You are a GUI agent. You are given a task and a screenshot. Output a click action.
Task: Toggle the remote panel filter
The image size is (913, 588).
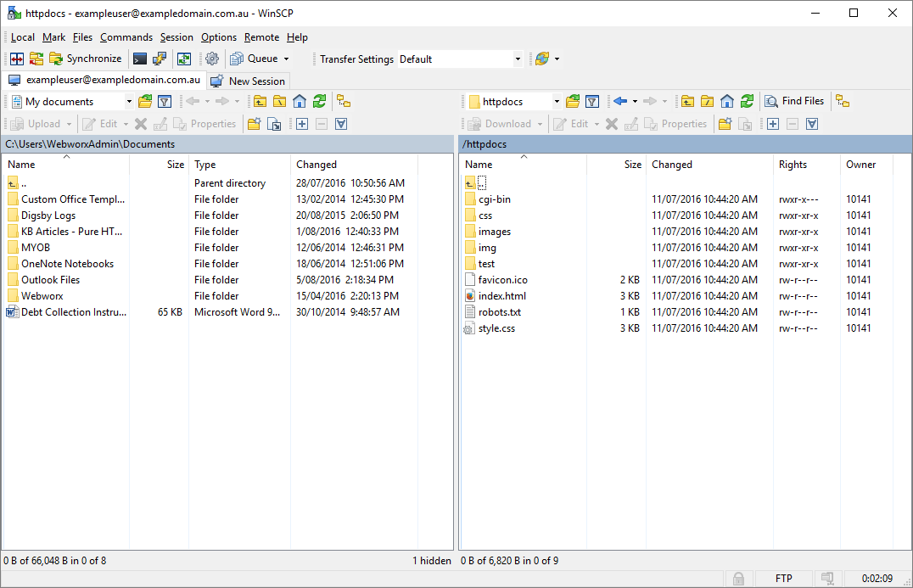tap(592, 100)
